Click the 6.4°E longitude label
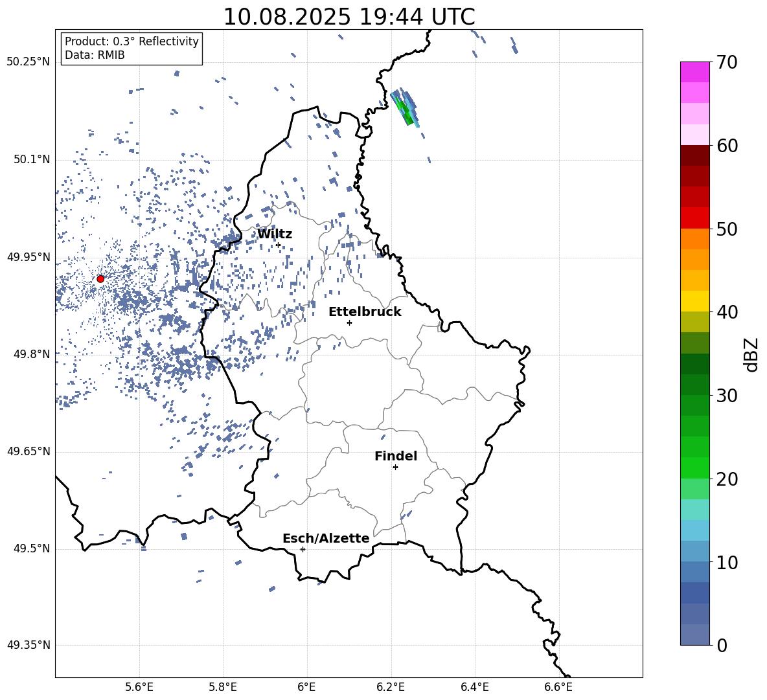Viewport: 767px width, 700px height. (x=474, y=687)
